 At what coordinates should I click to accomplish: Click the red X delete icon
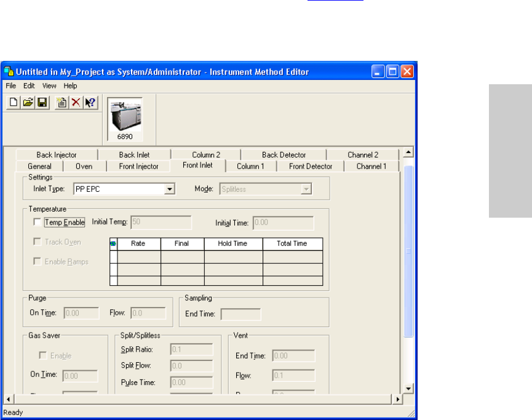[x=76, y=102]
